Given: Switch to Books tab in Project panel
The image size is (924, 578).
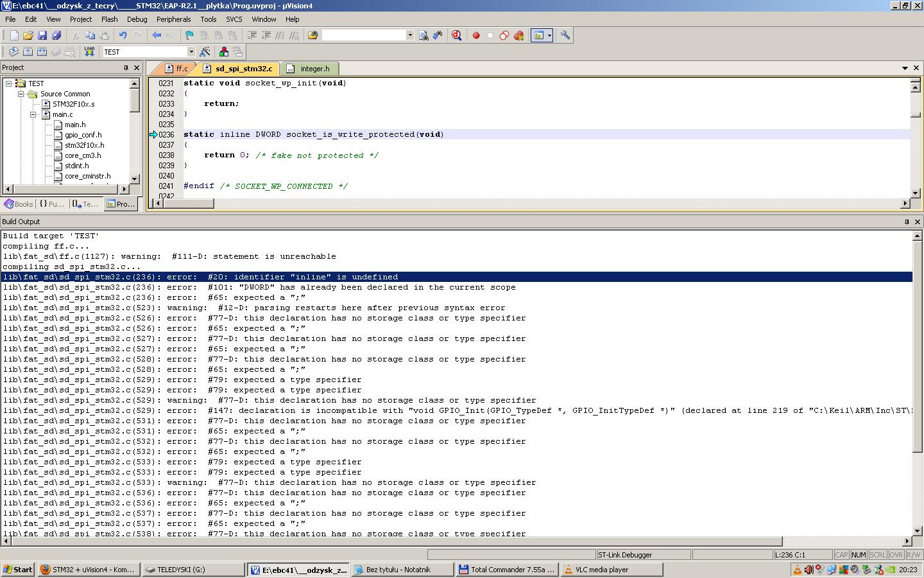Looking at the screenshot, I should 19,204.
